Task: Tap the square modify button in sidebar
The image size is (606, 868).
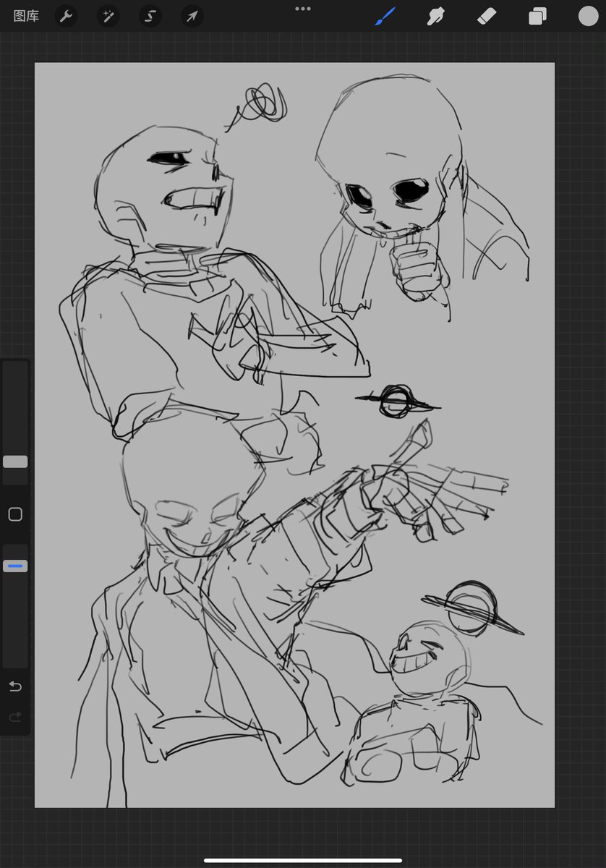Action: [15, 514]
